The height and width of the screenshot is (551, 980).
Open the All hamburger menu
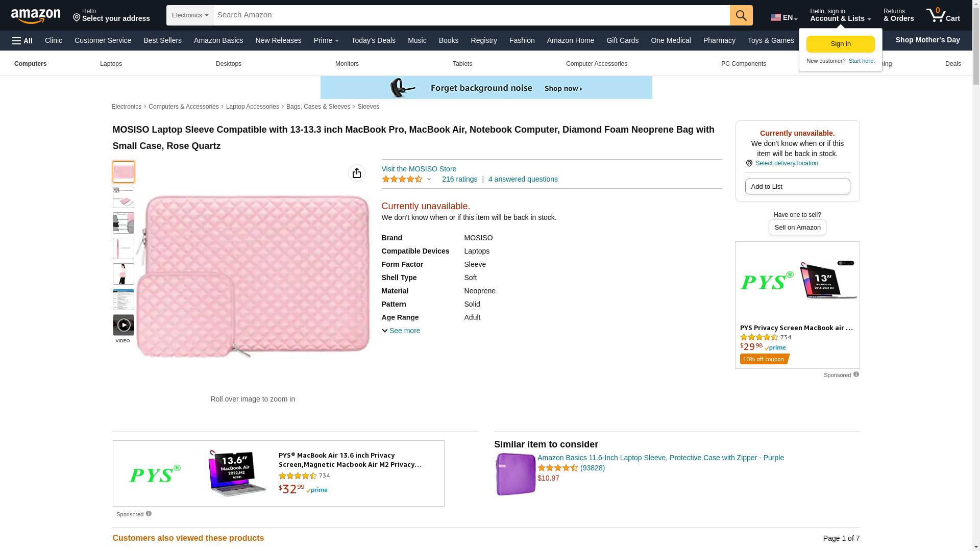(22, 40)
